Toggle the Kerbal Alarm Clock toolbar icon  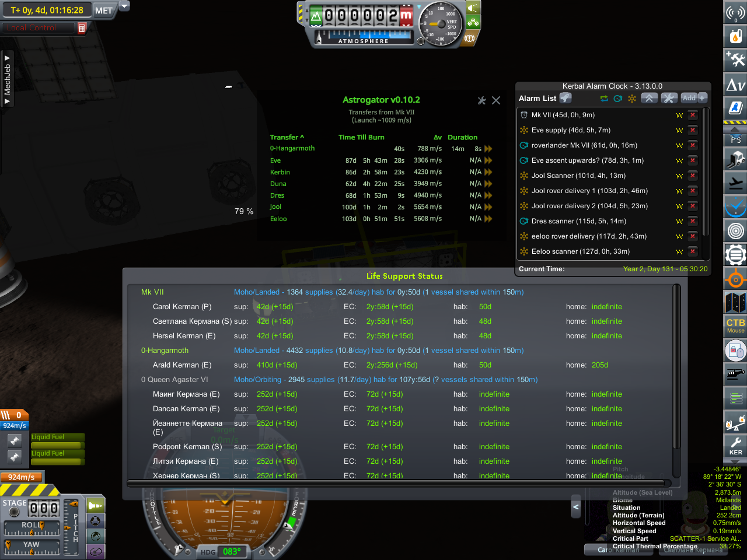pyautogui.click(x=735, y=206)
